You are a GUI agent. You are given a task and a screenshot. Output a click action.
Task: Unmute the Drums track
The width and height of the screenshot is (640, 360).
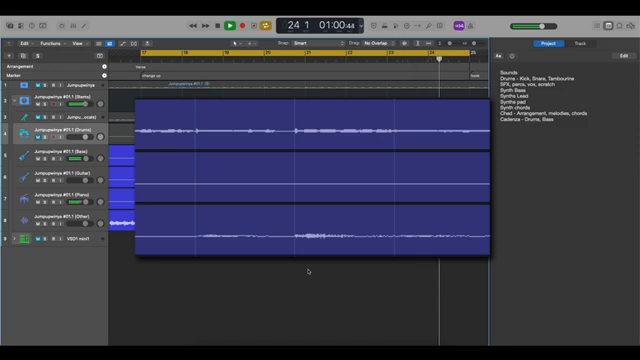coord(38,137)
